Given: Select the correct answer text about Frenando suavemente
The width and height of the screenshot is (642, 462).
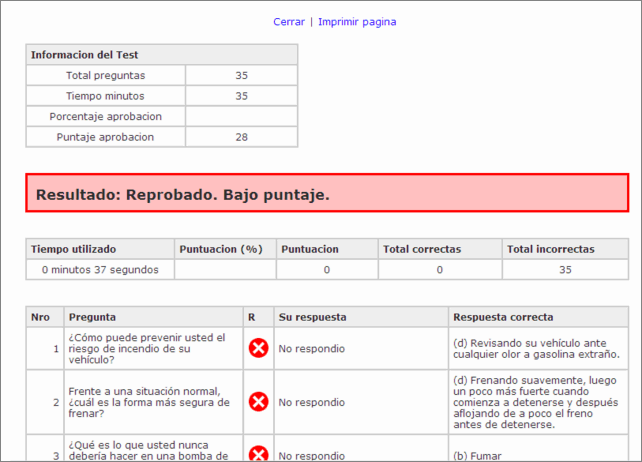Looking at the screenshot, I should point(533,402).
